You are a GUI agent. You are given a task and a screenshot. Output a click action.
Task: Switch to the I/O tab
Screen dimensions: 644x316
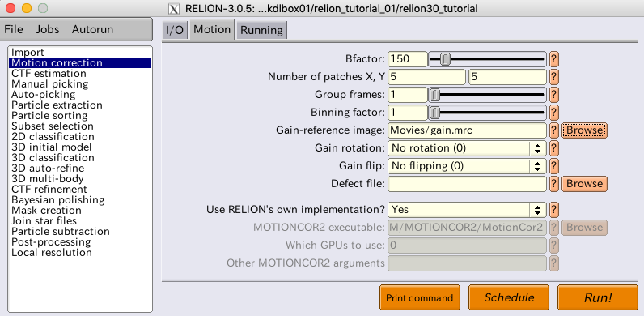175,30
